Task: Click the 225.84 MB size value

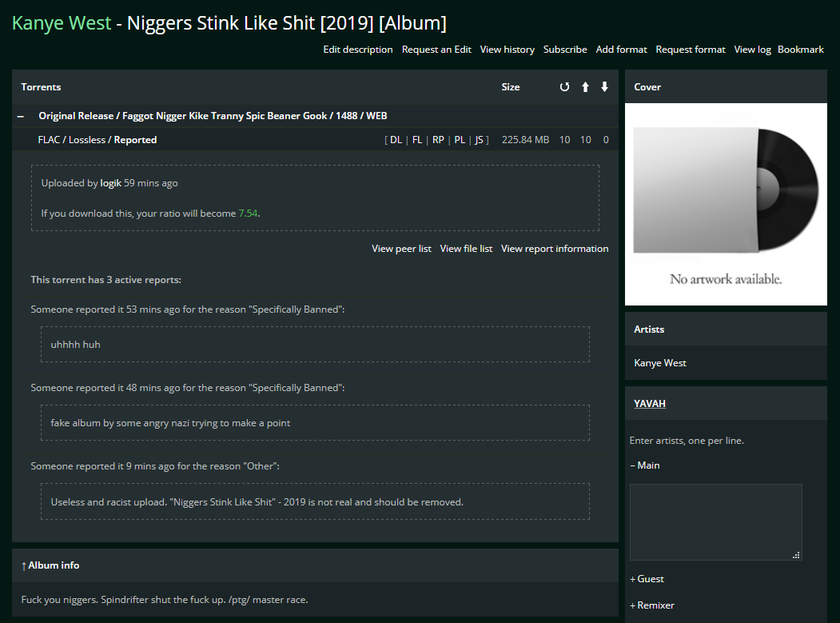Action: [526, 140]
